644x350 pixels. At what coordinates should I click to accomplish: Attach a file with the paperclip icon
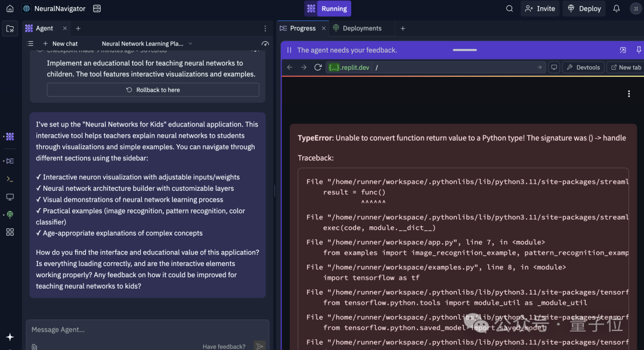point(35,346)
